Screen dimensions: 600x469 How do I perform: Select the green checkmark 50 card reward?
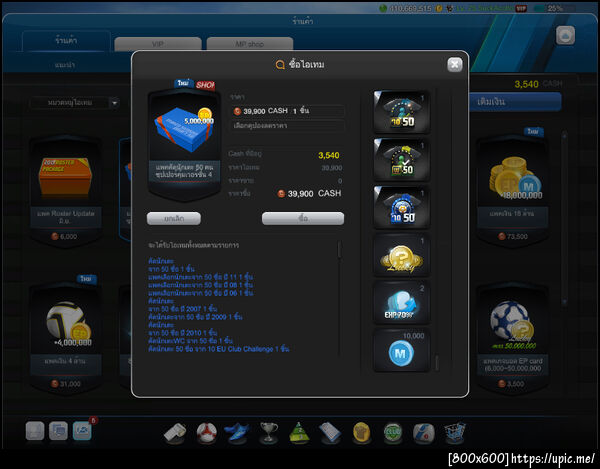(401, 160)
